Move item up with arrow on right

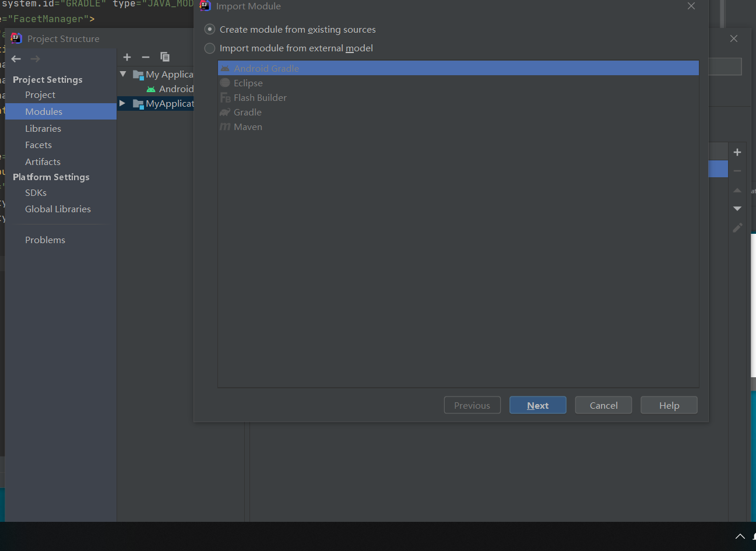[x=737, y=190]
